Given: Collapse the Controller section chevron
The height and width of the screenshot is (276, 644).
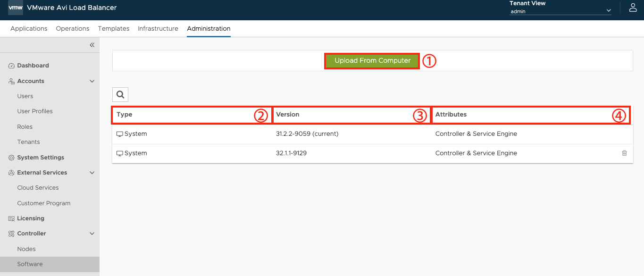Looking at the screenshot, I should [x=92, y=234].
